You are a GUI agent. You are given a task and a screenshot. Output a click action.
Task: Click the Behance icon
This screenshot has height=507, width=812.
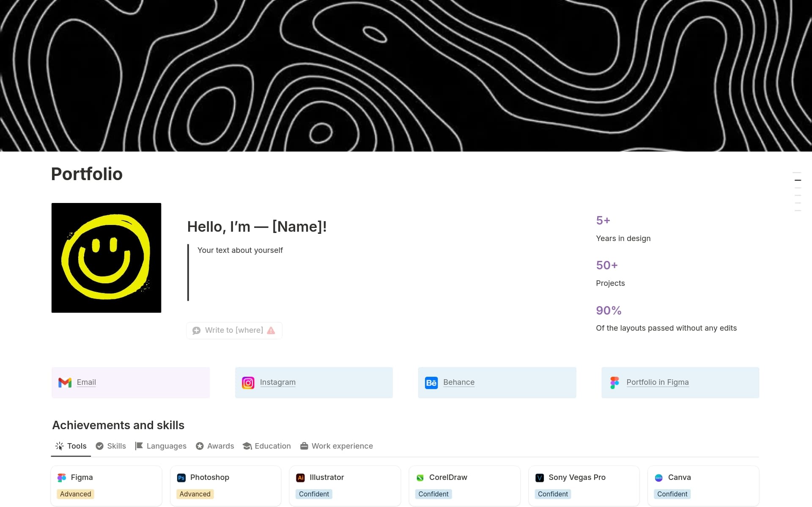[x=431, y=382]
